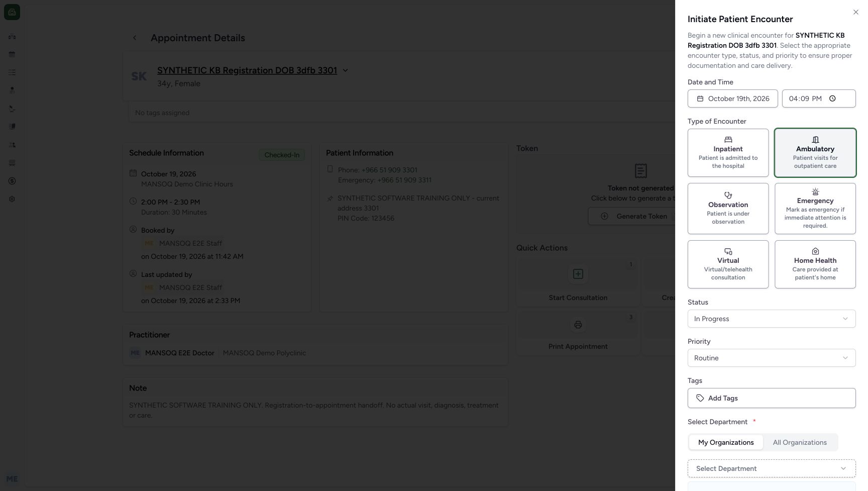The height and width of the screenshot is (491, 868).
Task: Select Ambulatory encounter type
Action: 815,153
